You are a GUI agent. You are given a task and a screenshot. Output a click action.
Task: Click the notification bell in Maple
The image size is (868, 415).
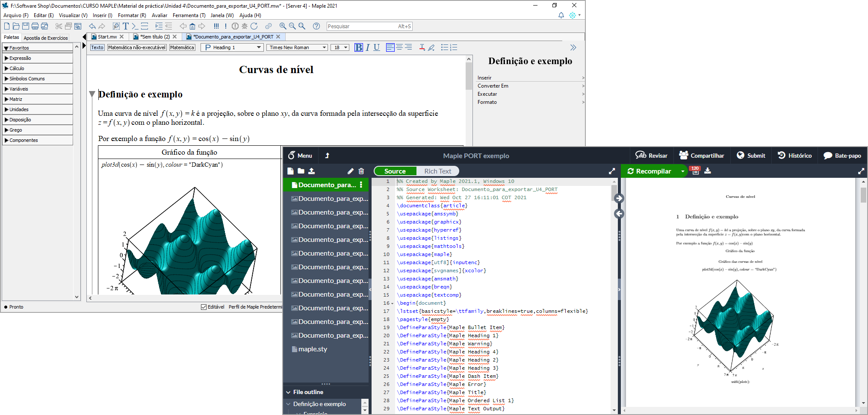click(x=561, y=15)
